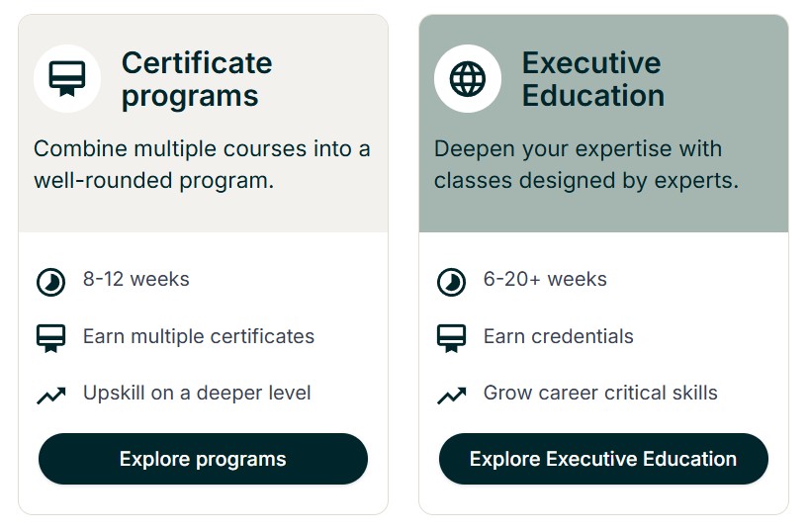Open the Executive Education heading
808x532 pixels.
coord(592,79)
